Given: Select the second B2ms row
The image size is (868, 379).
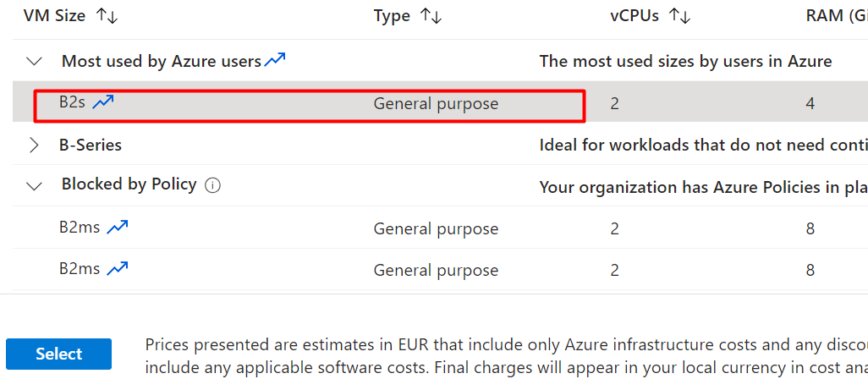Looking at the screenshot, I should click(x=440, y=270).
